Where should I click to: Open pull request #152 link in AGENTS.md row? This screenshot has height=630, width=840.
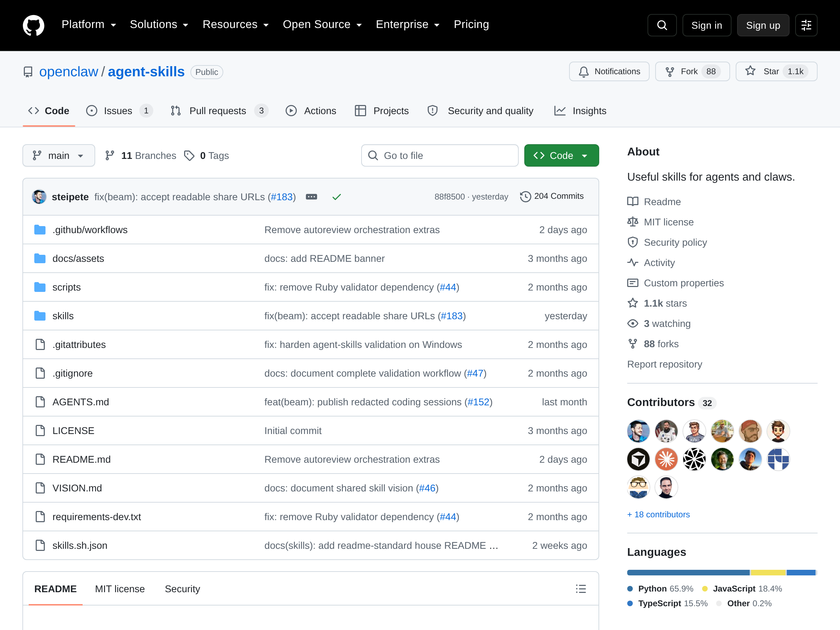click(478, 402)
